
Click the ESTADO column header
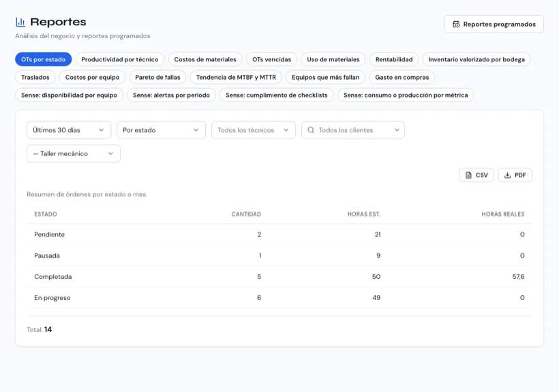pyautogui.click(x=46, y=214)
